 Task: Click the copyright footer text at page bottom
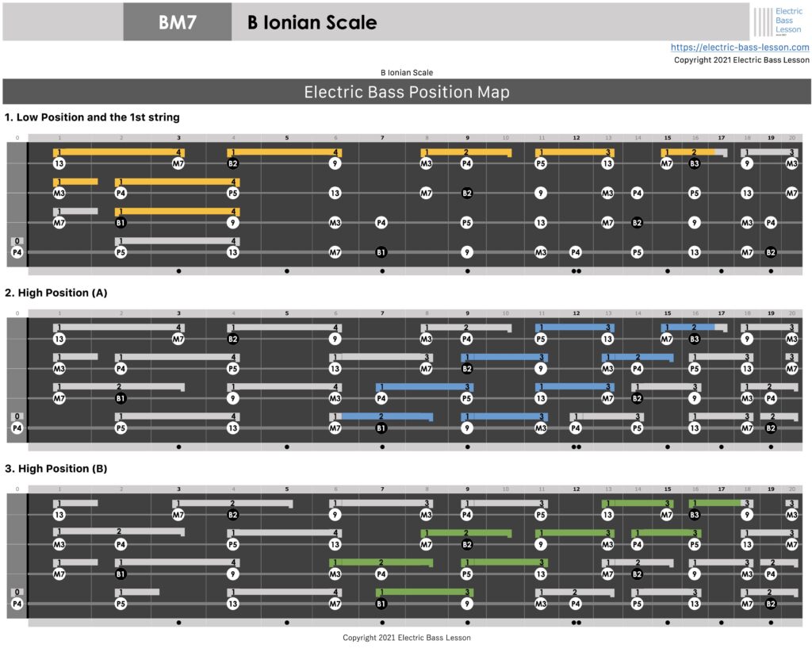point(406,638)
